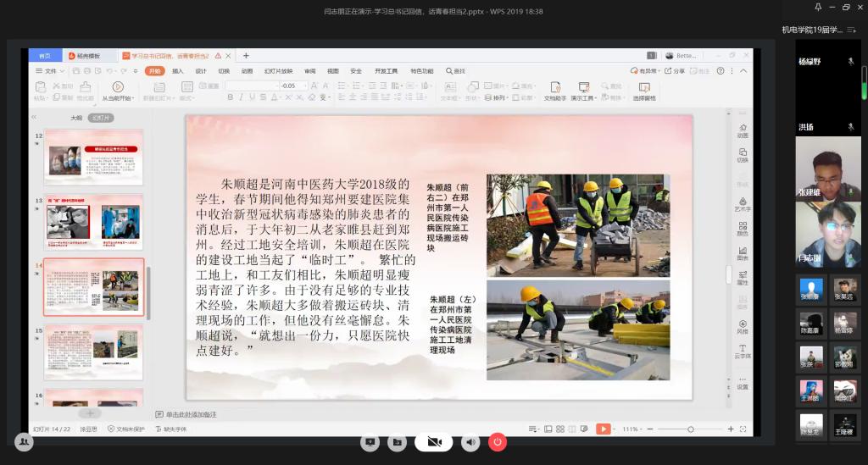The height and width of the screenshot is (465, 868).
Task: Click the 分享 share button
Action: (675, 71)
